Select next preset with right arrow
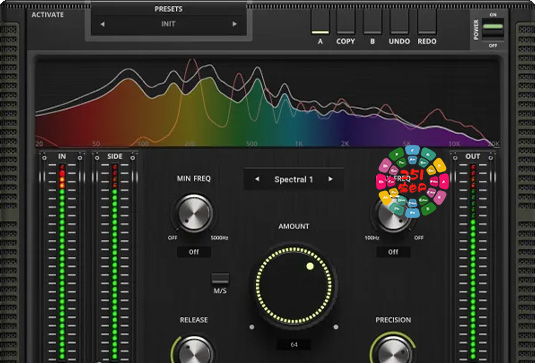Screen dimensions: 535x363 [x=234, y=24]
